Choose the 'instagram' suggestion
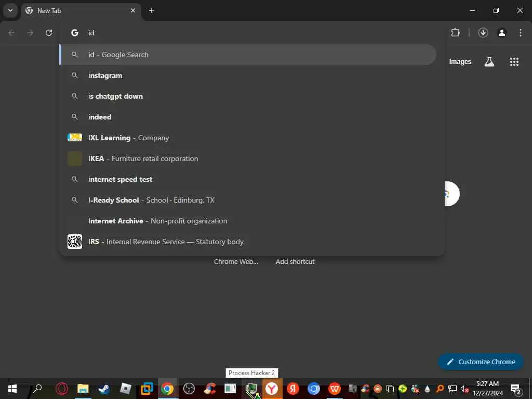 pyautogui.click(x=248, y=75)
